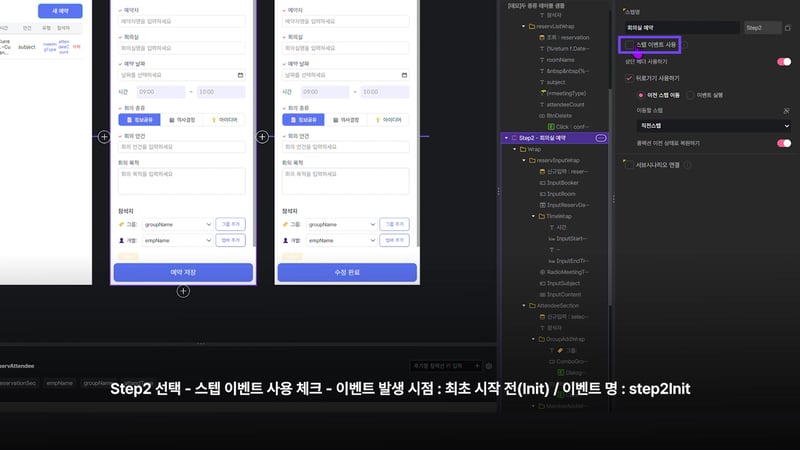Click the plus icon left of the 예약 저장 screen

pyautogui.click(x=104, y=136)
